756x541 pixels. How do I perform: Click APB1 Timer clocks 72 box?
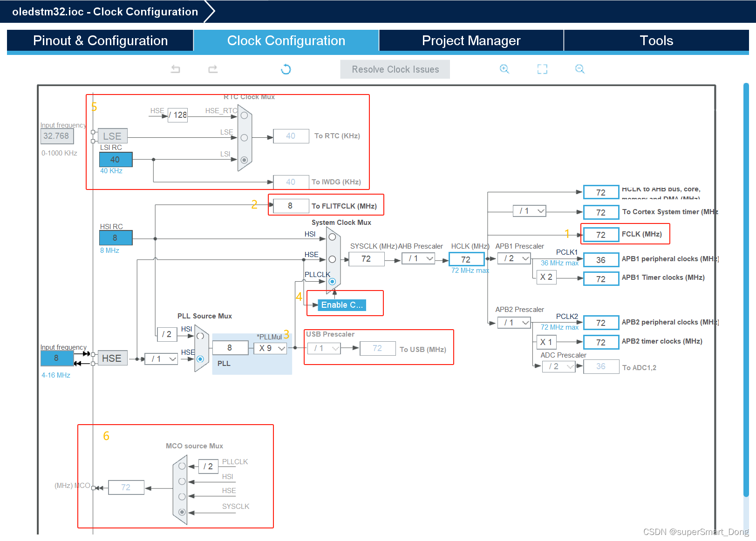(601, 279)
